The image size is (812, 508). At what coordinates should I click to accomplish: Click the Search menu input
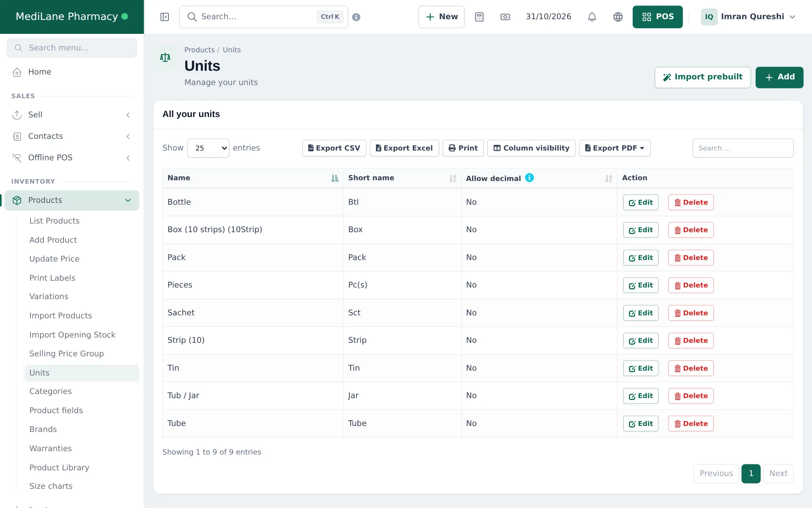coord(72,48)
